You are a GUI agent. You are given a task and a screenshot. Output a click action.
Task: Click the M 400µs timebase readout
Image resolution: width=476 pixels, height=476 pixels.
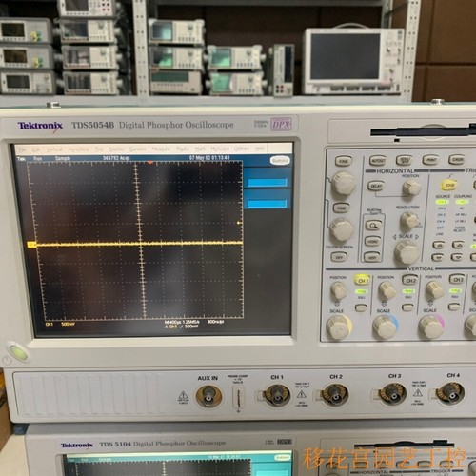[x=173, y=322]
